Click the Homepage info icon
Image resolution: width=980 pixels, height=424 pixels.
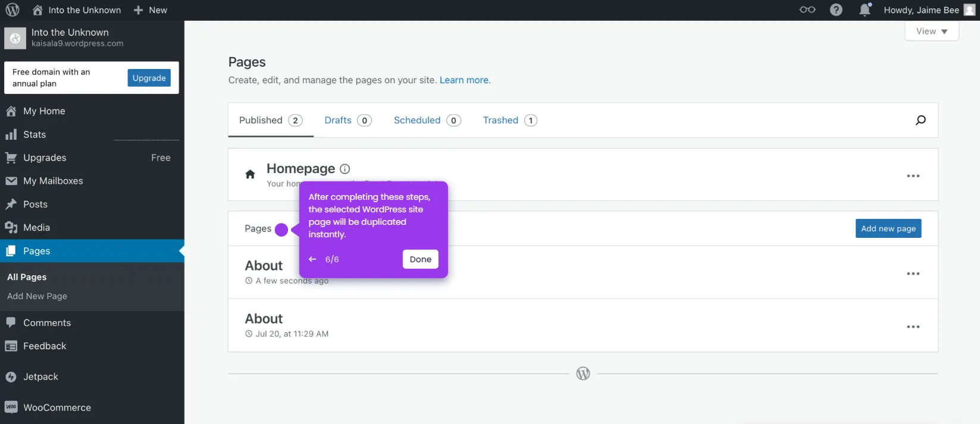[345, 169]
